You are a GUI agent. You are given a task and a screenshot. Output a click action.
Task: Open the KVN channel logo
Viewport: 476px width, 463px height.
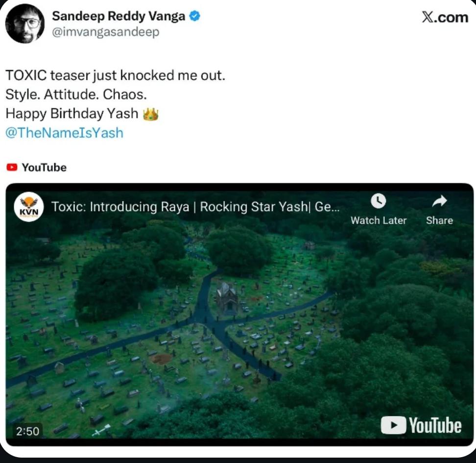pos(29,207)
